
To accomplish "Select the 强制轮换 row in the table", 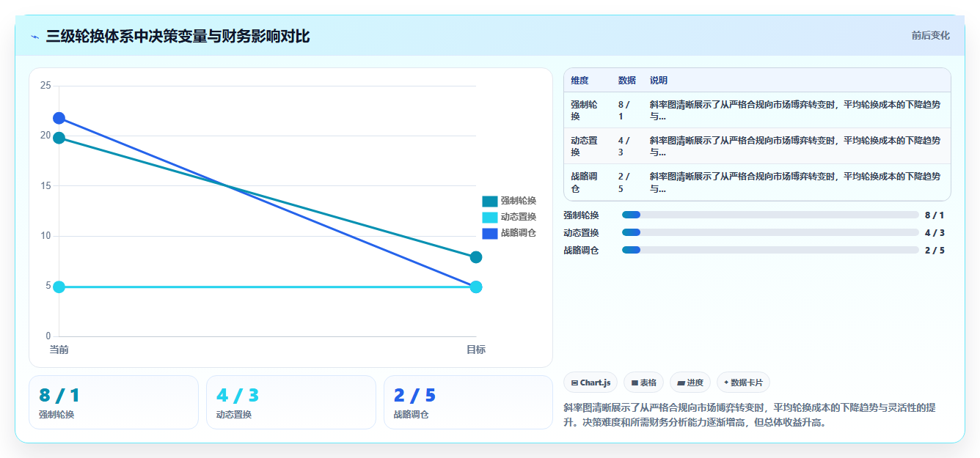I will click(x=757, y=111).
